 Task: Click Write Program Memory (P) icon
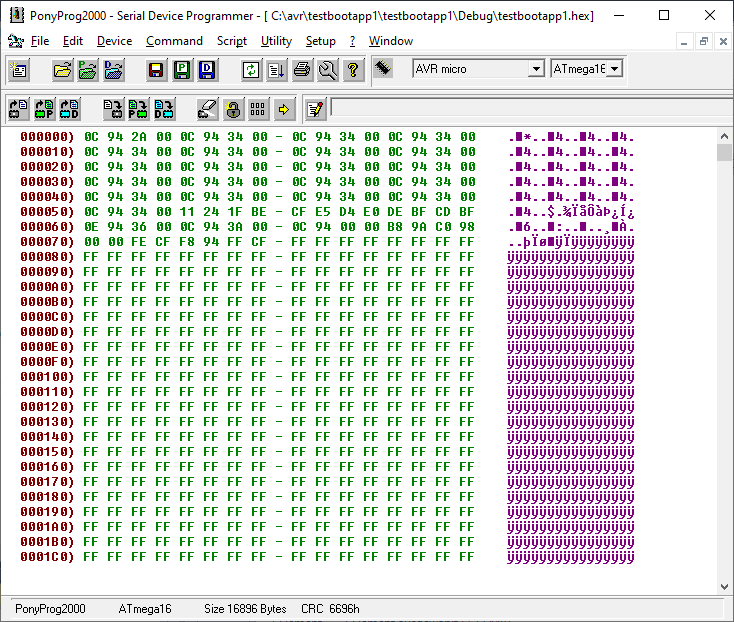pyautogui.click(x=139, y=110)
